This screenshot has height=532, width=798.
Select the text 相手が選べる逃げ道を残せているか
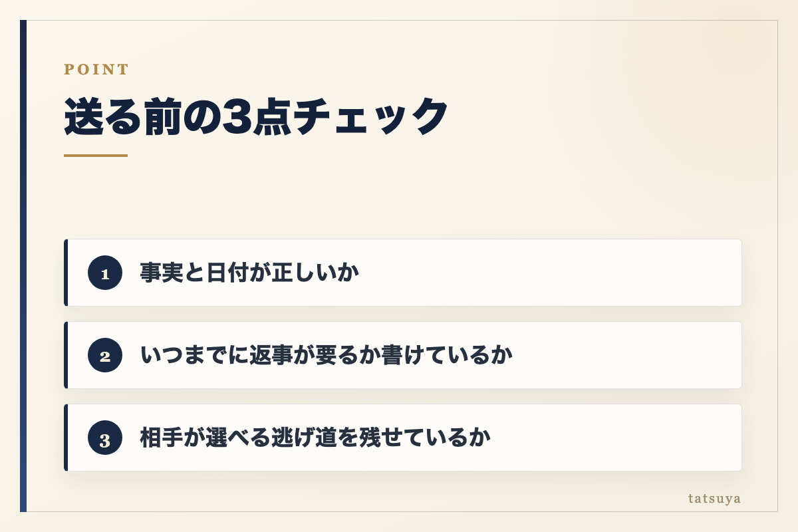(x=315, y=438)
